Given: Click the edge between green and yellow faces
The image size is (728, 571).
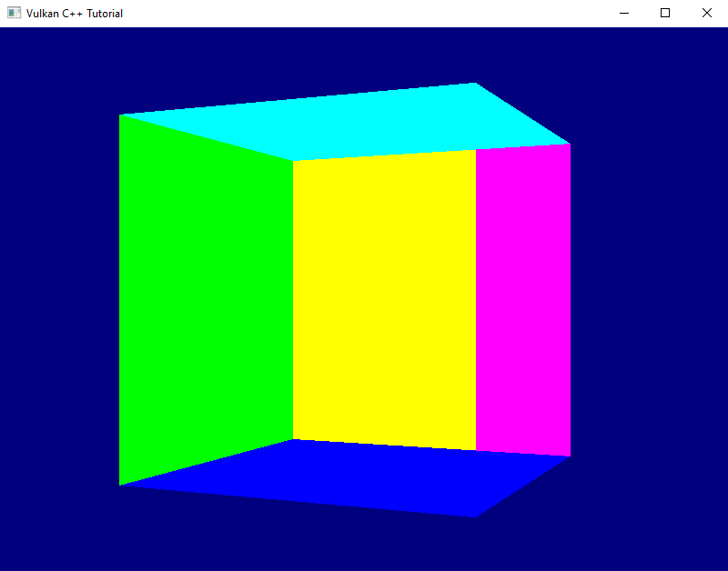Looking at the screenshot, I should tap(293, 300).
